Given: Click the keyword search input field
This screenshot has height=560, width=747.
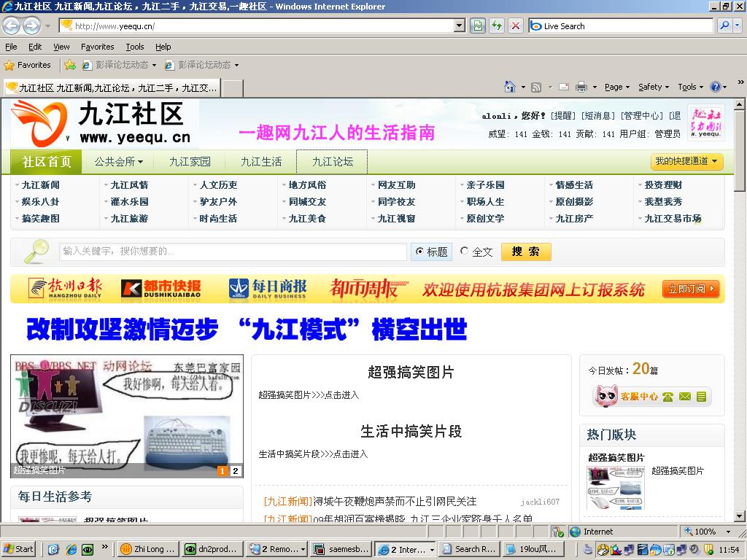Looking at the screenshot, I should [x=233, y=252].
